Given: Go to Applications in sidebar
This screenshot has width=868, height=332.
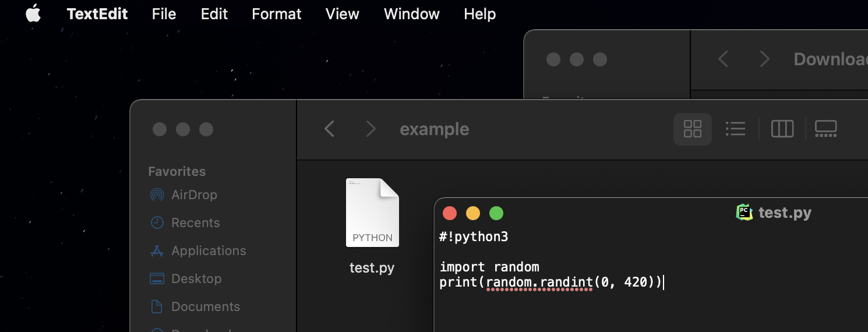Looking at the screenshot, I should [x=209, y=250].
